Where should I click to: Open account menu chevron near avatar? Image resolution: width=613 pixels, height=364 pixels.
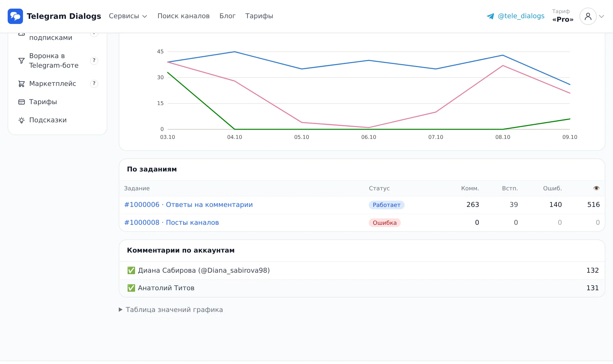pyautogui.click(x=602, y=16)
